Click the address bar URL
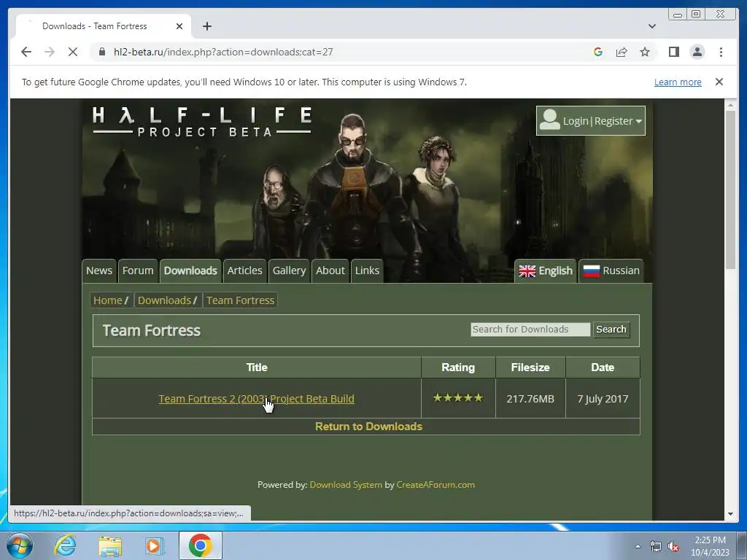Image resolution: width=747 pixels, height=560 pixels. [223, 52]
